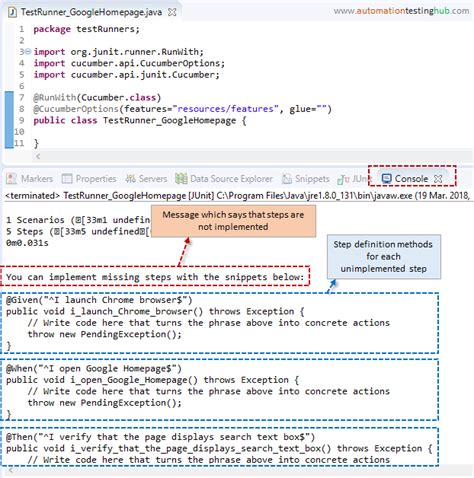
Task: Click the glue="" attribute text
Action: click(x=308, y=109)
